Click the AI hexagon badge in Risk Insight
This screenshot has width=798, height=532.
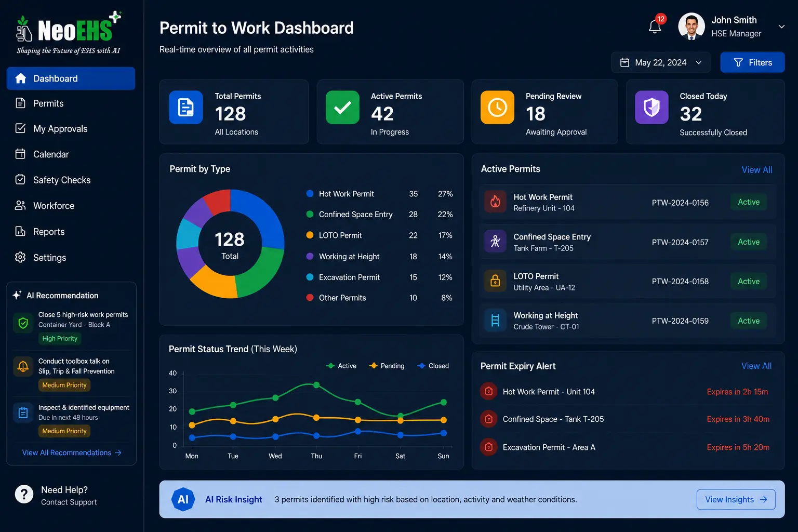point(183,499)
